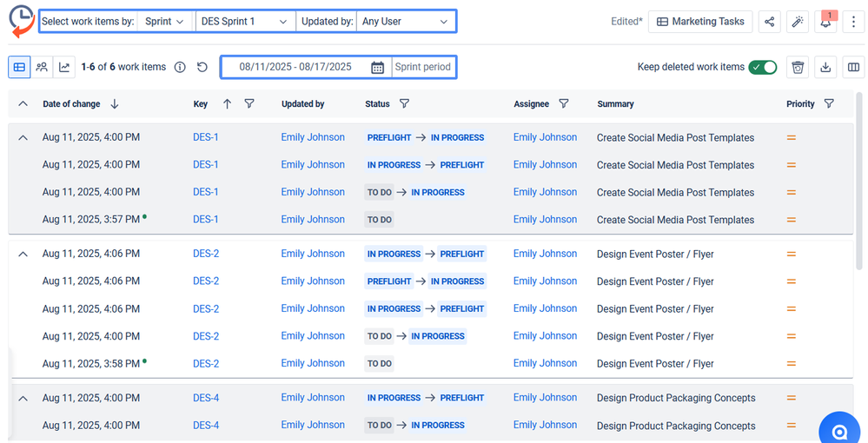Open the columns configuration icon
The height and width of the screenshot is (443, 868).
click(x=853, y=67)
